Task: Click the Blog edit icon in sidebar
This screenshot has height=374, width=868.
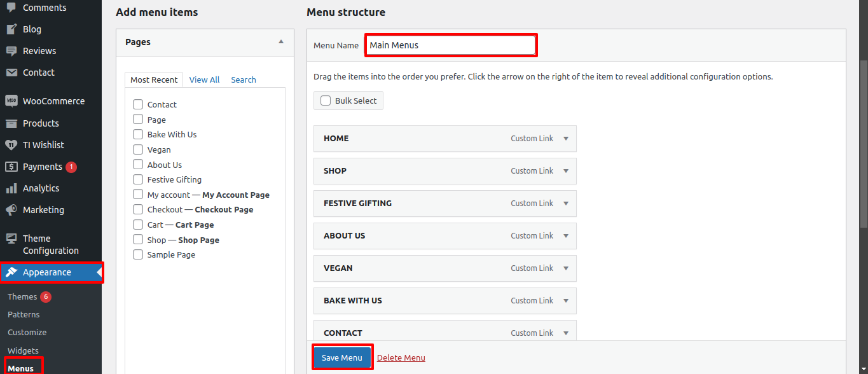Action: coord(11,29)
